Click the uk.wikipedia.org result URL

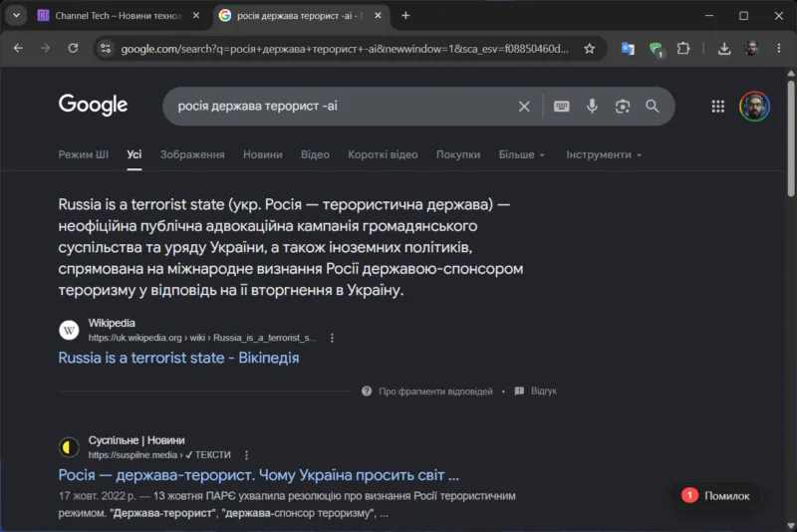point(203,338)
